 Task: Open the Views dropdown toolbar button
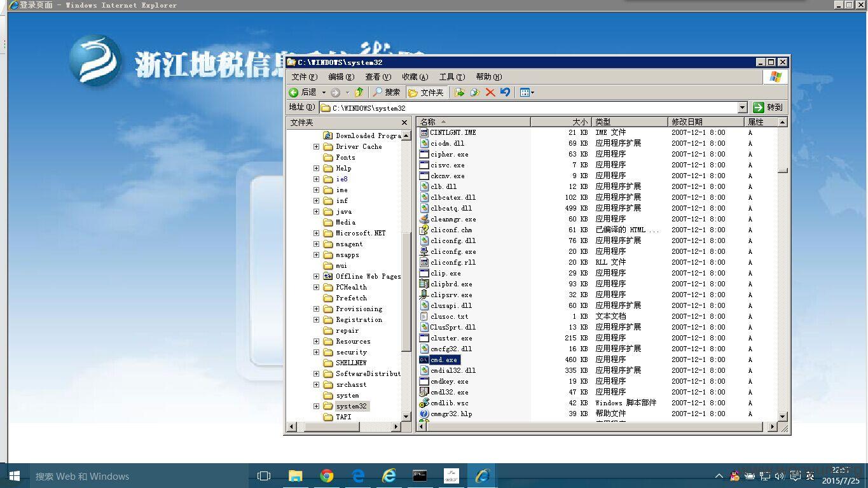click(x=527, y=92)
